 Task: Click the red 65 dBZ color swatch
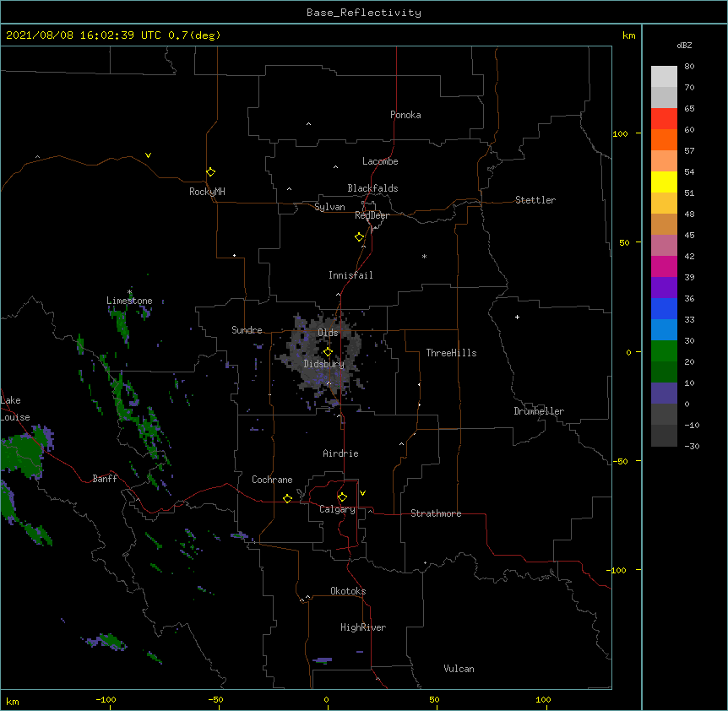tap(664, 118)
